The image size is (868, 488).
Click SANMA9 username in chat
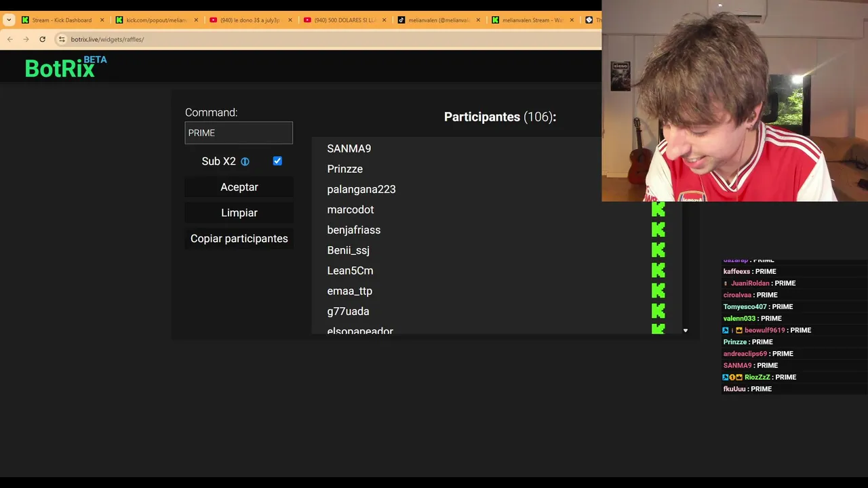click(x=738, y=365)
